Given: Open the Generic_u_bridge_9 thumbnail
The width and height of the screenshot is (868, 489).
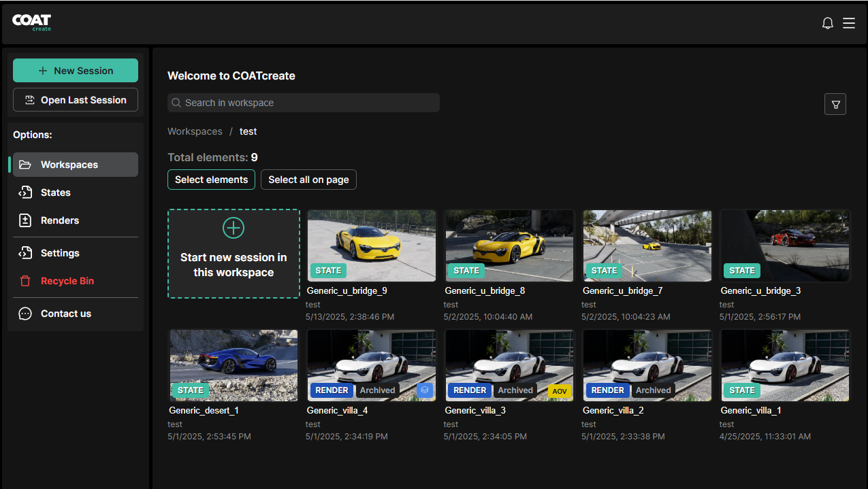Looking at the screenshot, I should (371, 246).
